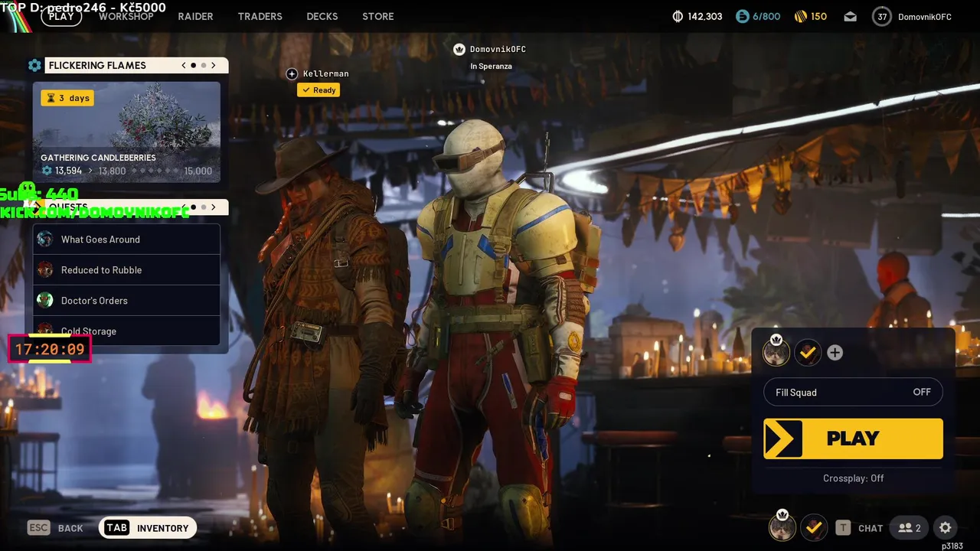Click the ESC key back icon

pos(39,528)
